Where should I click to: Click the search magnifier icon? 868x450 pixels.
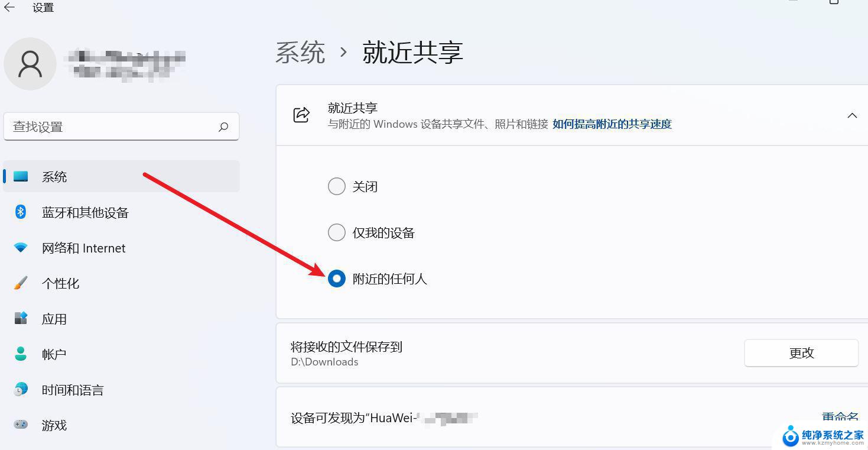[x=223, y=127]
